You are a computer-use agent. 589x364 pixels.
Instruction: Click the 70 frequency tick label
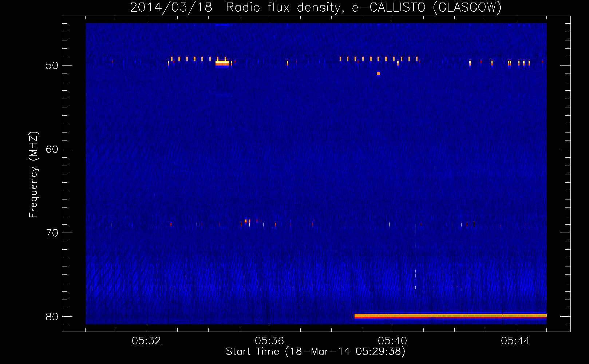(52, 233)
